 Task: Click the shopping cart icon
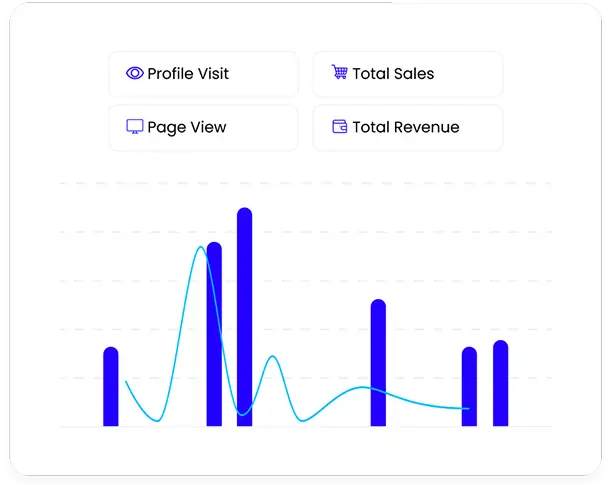pyautogui.click(x=340, y=72)
